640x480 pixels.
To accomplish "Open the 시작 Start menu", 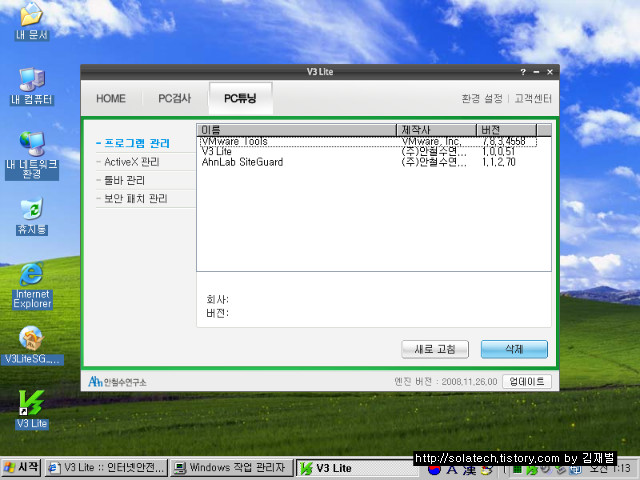I will [x=21, y=467].
